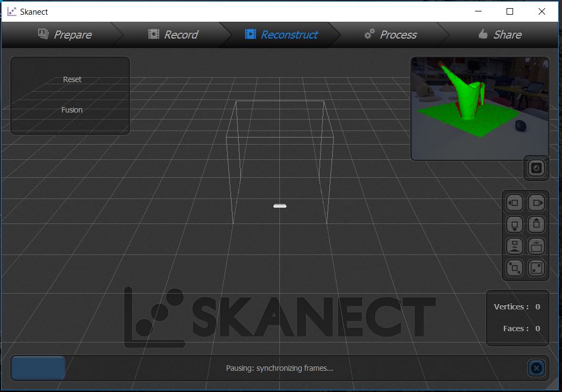Switch to the Record tab
This screenshot has height=392, width=562.
coord(173,34)
